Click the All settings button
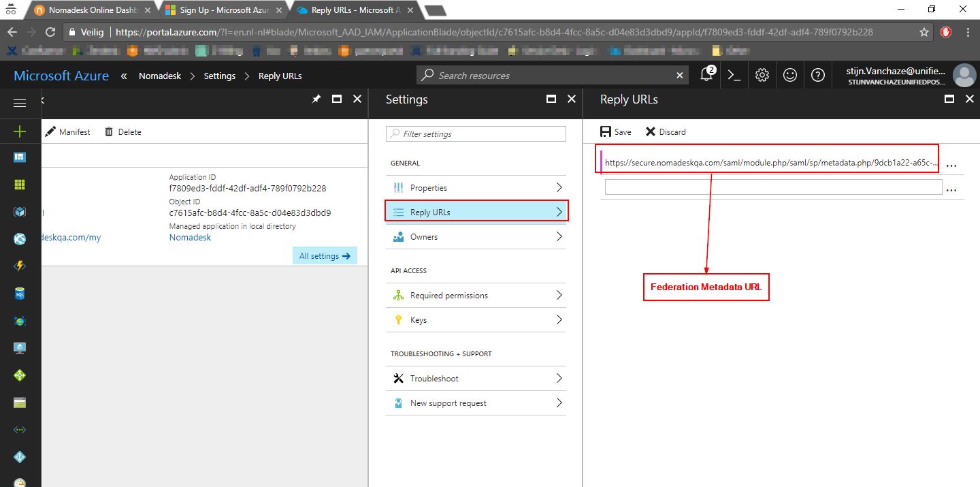Screen dimensions: 980x487 click(x=325, y=256)
